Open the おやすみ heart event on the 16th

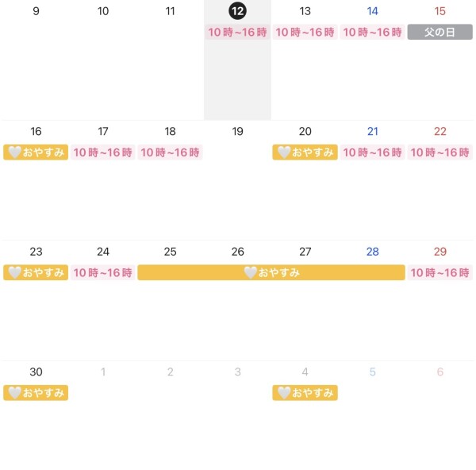point(36,152)
